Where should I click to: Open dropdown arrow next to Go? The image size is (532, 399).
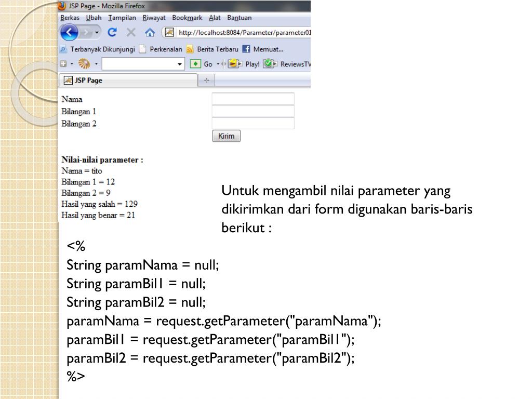click(218, 64)
